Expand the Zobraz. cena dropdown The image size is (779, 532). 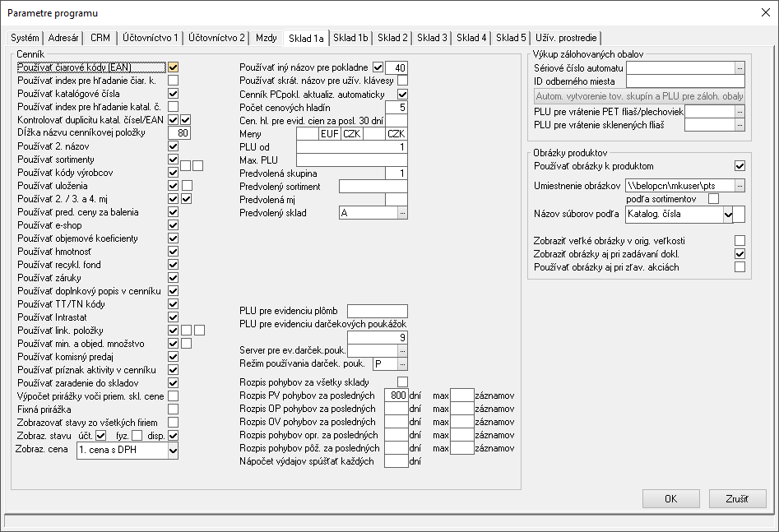point(172,451)
